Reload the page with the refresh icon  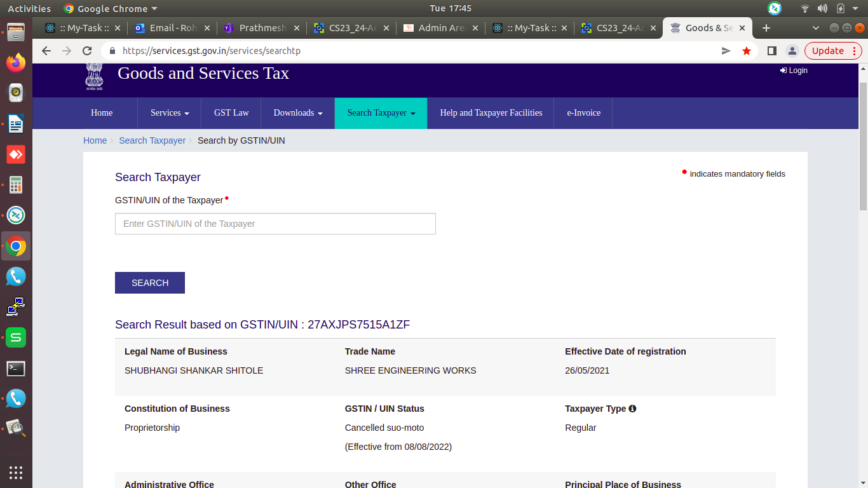point(88,51)
